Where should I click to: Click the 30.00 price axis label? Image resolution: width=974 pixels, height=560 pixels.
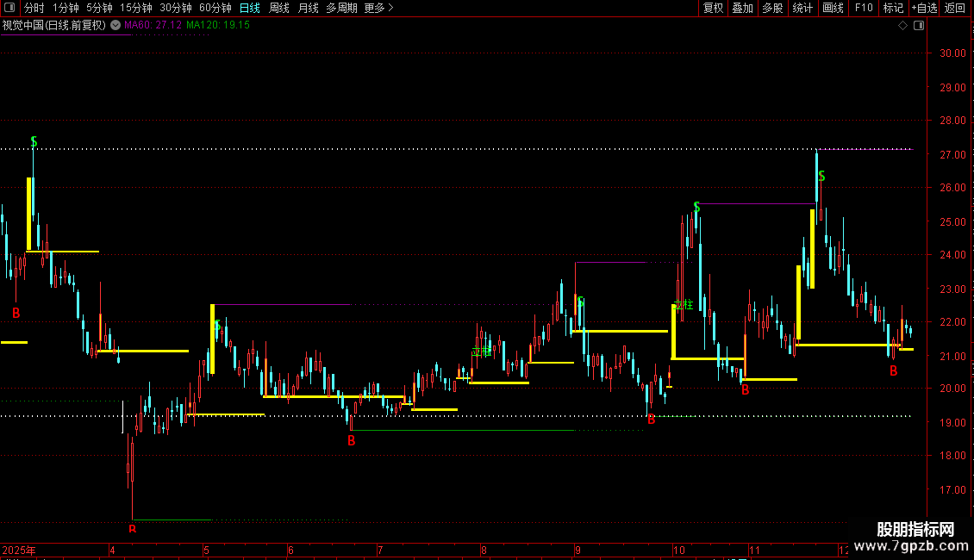point(952,53)
